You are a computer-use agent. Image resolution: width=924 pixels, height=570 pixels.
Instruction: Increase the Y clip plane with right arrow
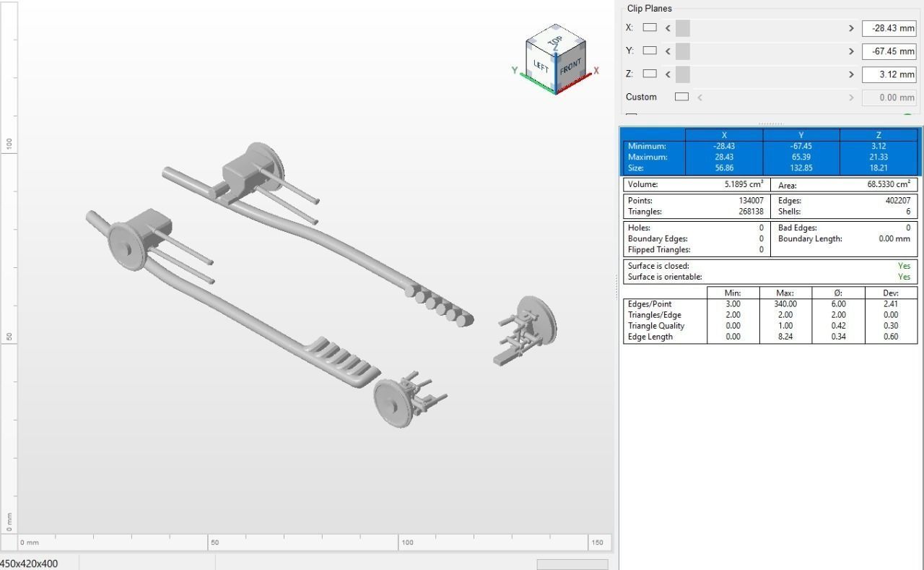(851, 51)
